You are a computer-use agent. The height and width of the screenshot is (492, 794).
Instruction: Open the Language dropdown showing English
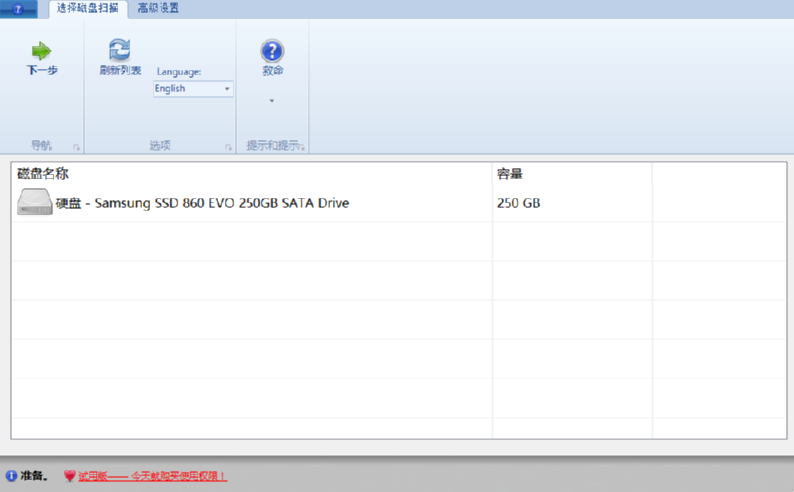pos(193,89)
